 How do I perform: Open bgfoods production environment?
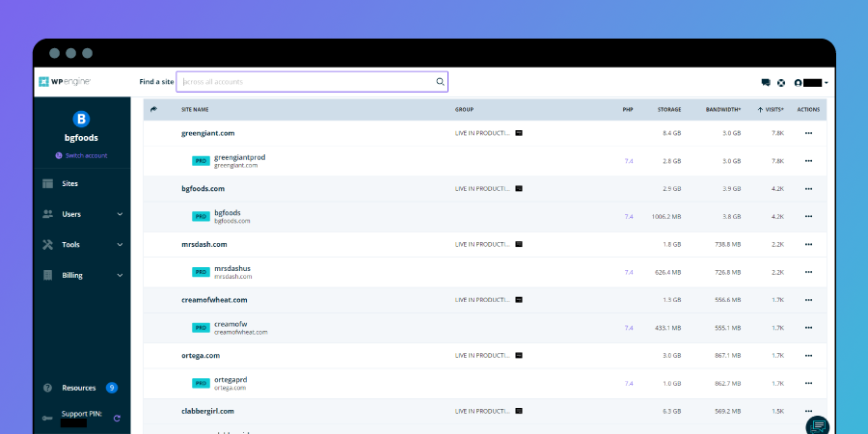tap(228, 213)
